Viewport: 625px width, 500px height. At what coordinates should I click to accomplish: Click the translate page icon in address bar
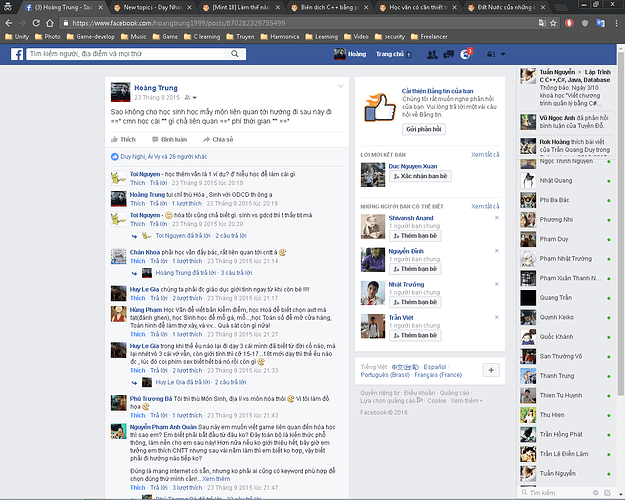click(542, 23)
